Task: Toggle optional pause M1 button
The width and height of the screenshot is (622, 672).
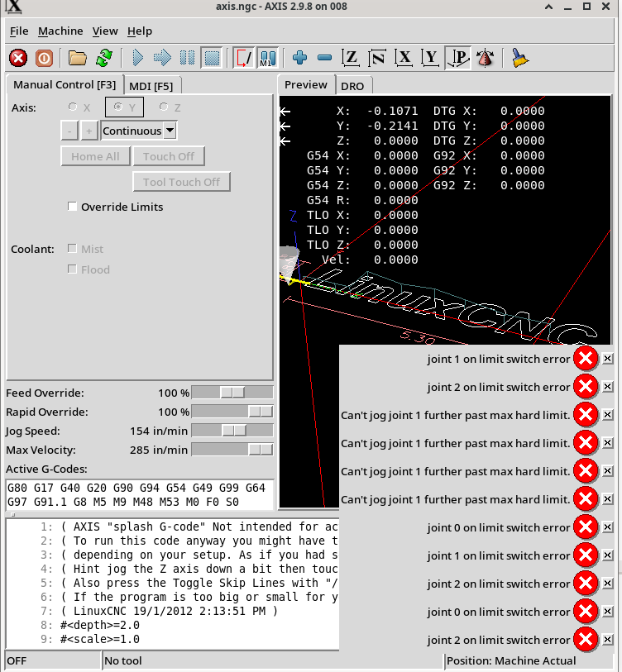Action: (x=266, y=58)
